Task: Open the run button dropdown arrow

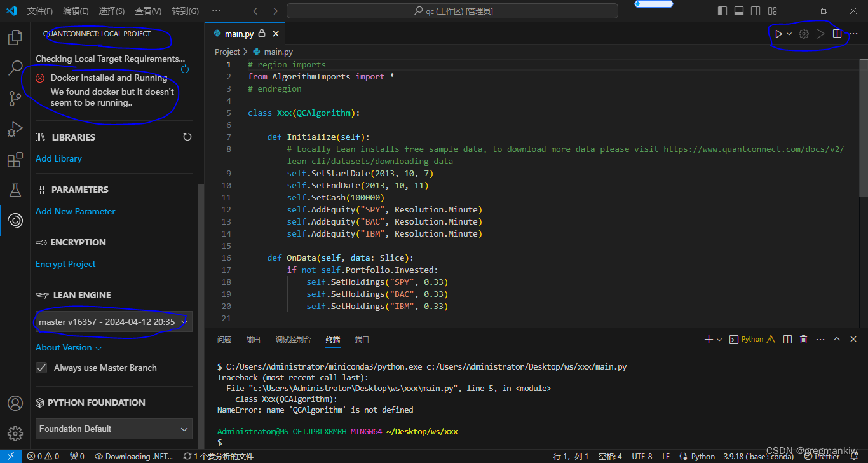Action: (x=790, y=34)
